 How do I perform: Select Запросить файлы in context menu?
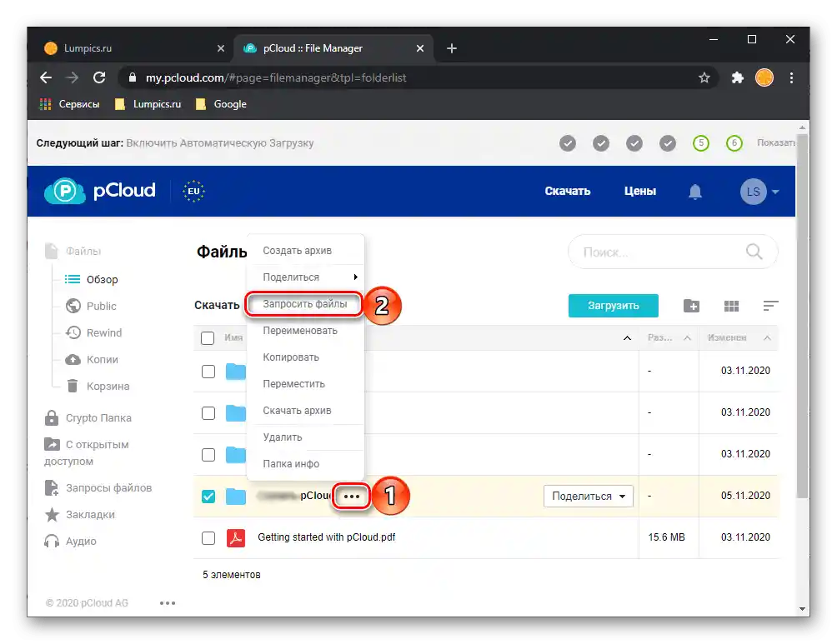[305, 303]
